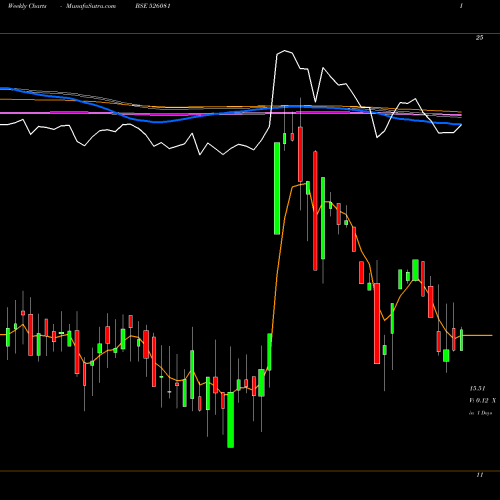Select the "BSE 526081" ticker text

[x=153, y=6]
